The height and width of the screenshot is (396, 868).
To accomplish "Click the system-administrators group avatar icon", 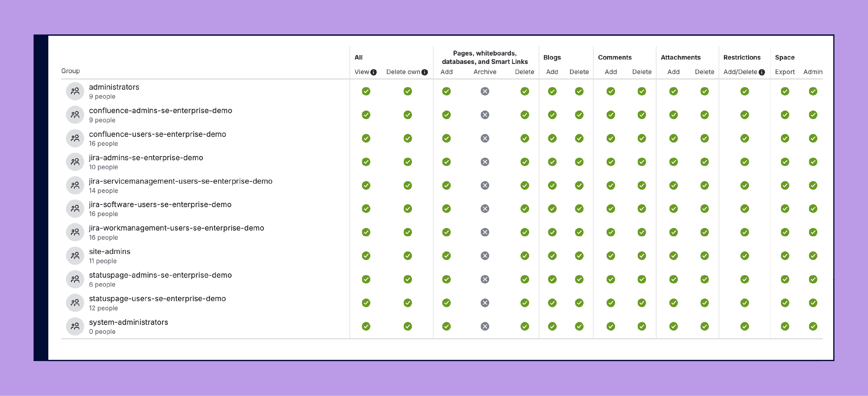I will (x=75, y=326).
